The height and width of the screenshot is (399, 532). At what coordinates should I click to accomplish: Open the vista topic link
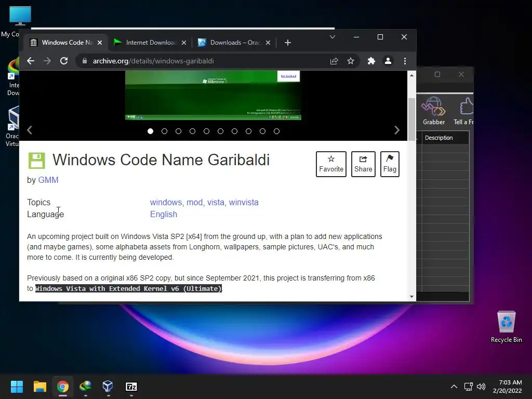tap(216, 203)
